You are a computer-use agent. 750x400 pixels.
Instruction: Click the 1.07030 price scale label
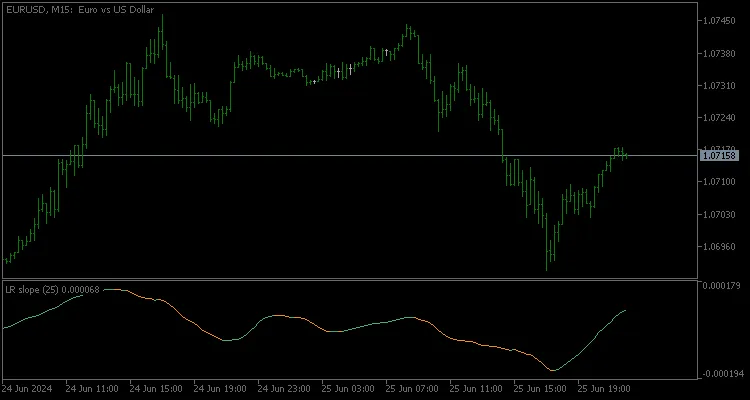[x=719, y=214]
